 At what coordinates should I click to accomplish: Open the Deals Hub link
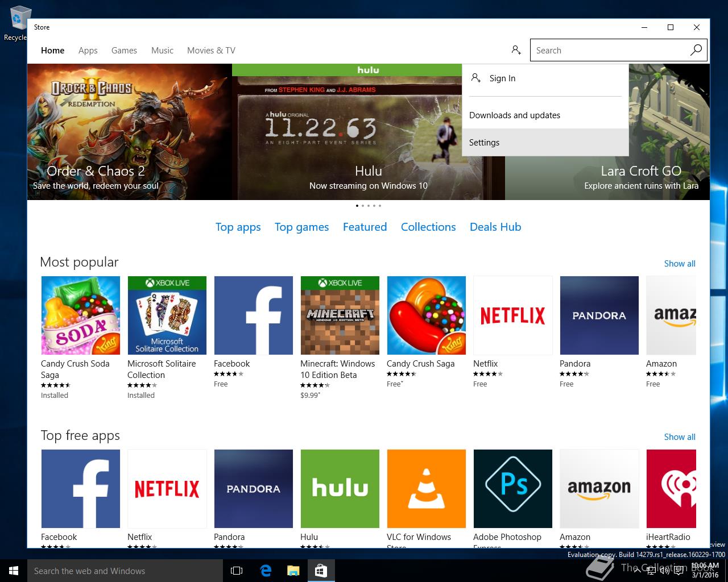pyautogui.click(x=495, y=227)
